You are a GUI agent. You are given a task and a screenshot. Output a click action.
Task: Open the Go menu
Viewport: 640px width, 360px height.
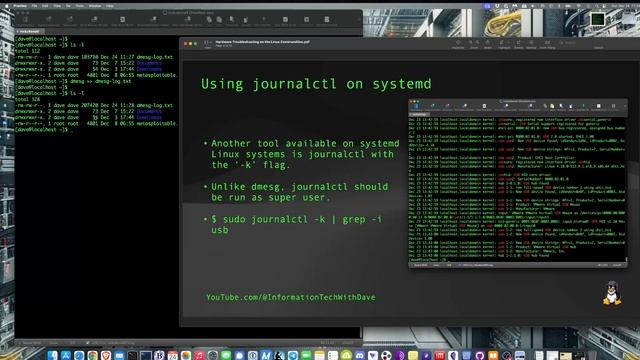tap(68, 6)
